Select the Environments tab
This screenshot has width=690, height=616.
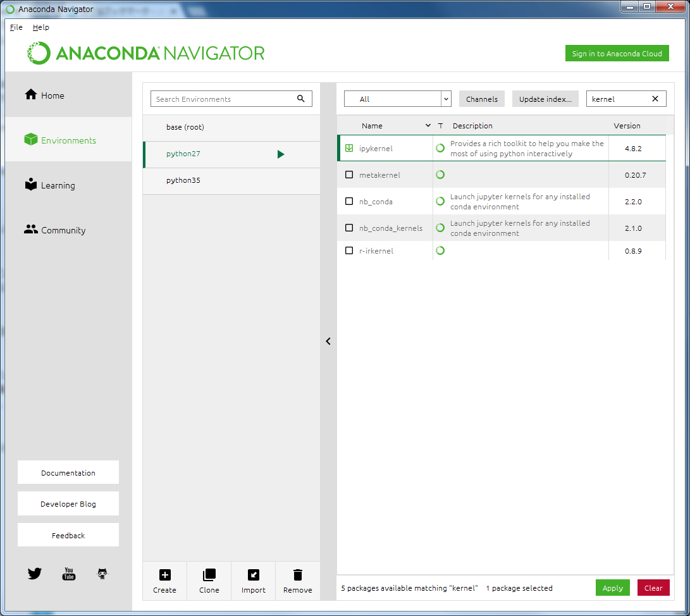[68, 140]
